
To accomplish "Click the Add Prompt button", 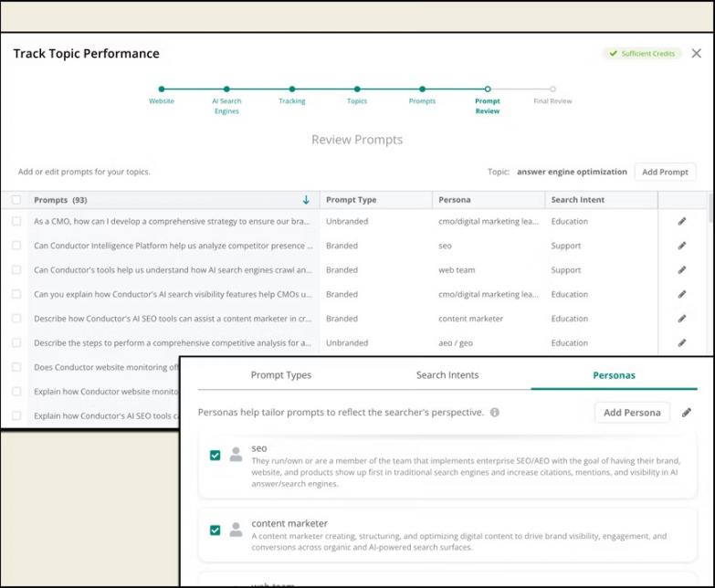I will (x=665, y=172).
